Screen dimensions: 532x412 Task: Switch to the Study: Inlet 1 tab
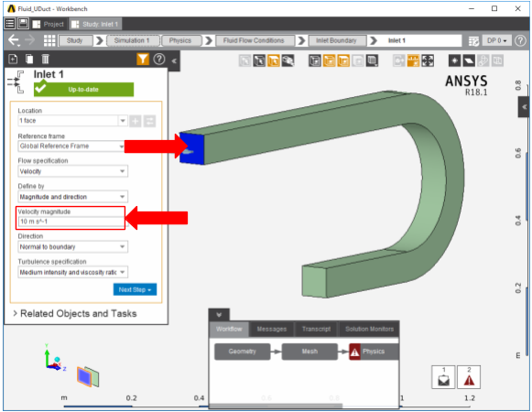[94, 24]
